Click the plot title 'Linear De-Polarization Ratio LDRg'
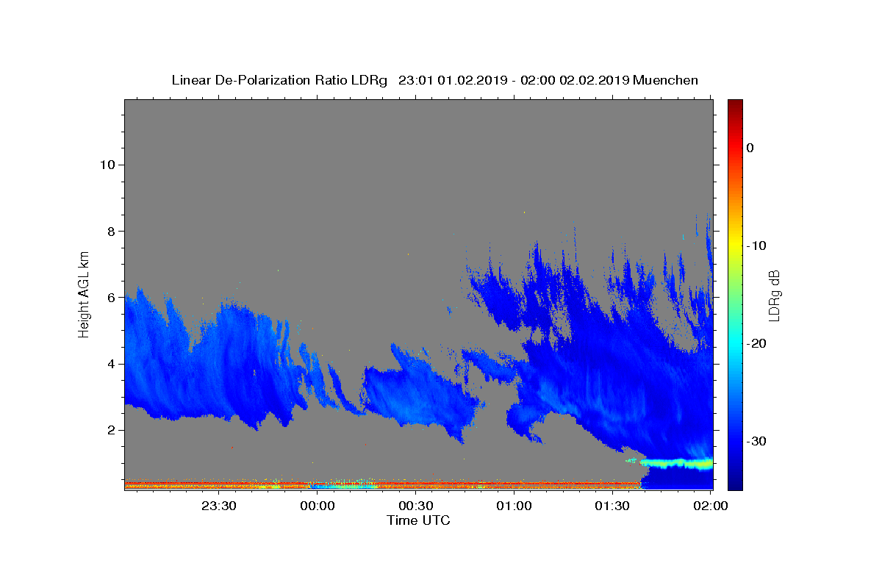This screenshot has height=588, width=882. pyautogui.click(x=279, y=80)
